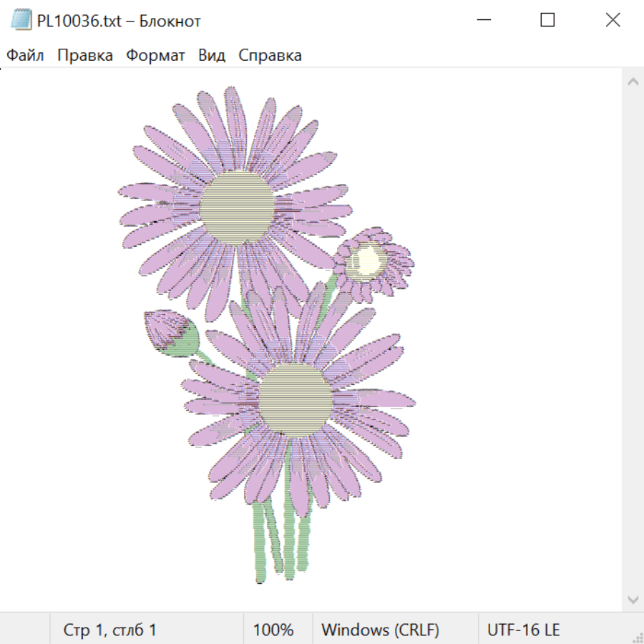Click the UTF-16 LE encoding indicator
Viewport: 644px width, 644px height.
click(523, 630)
